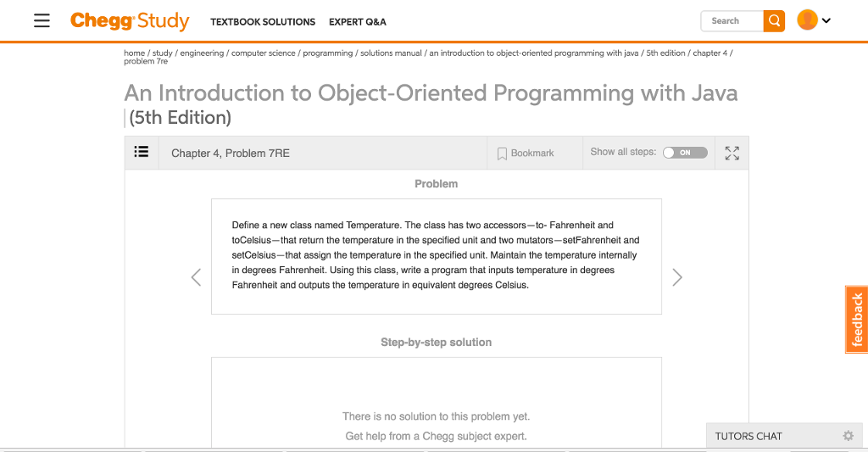Click the chapter 4 breadcrumb link
Screen dimensions: 868x452
point(709,53)
